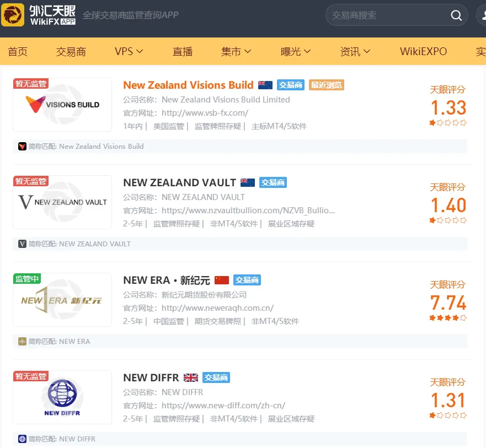This screenshot has width=486, height=448.
Task: Click 监管中 green badge on NEW ERA card
Action: [x=27, y=279]
